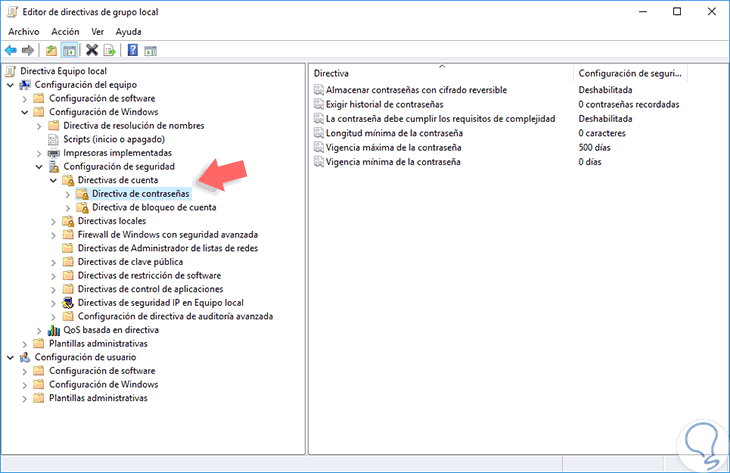Image resolution: width=730 pixels, height=473 pixels.
Task: Expand the Directivas locales node
Action: (54, 222)
